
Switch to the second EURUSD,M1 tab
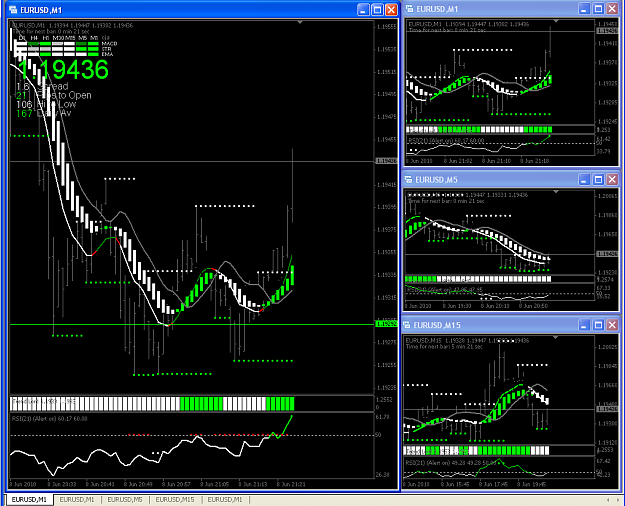77,500
